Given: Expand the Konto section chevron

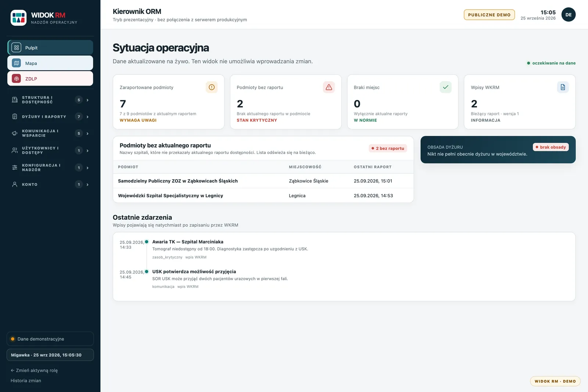Looking at the screenshot, I should click(x=87, y=184).
